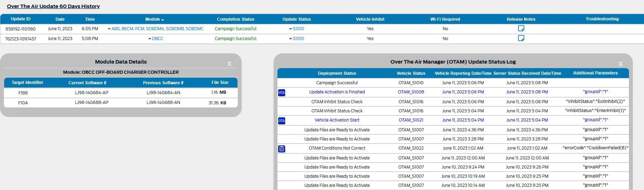Screen dimensions: 644x190
Task: Click the 31.36 KB file size
Action: coord(217,103)
